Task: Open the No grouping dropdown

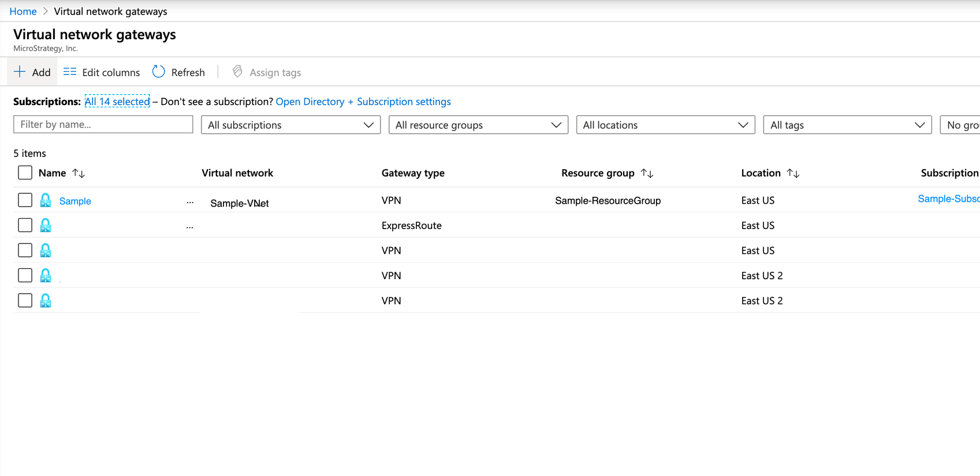Action: 960,125
